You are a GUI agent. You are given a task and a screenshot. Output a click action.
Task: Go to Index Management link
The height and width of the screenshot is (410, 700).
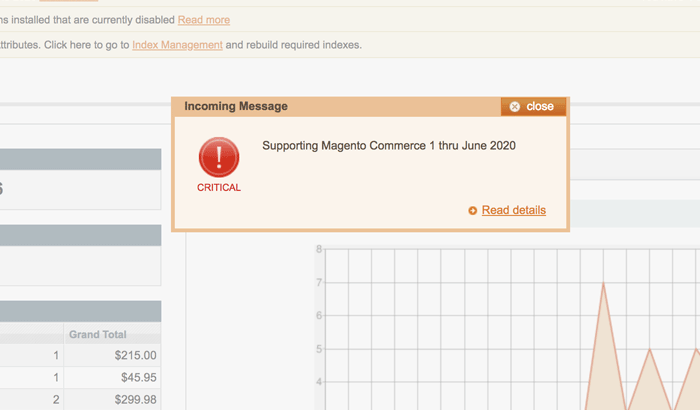177,45
